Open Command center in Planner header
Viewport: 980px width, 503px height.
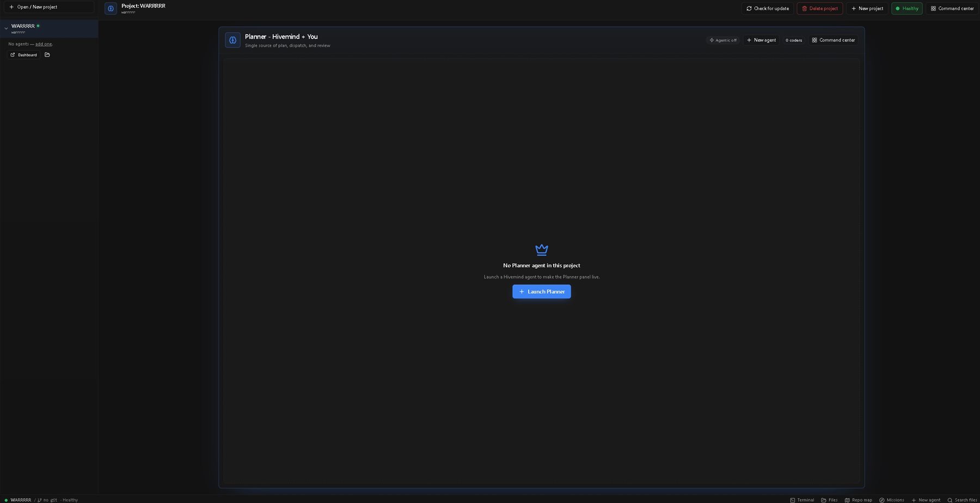click(x=833, y=40)
